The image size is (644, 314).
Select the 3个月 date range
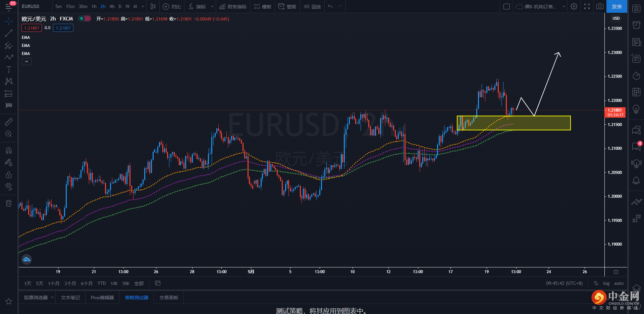pos(70,284)
